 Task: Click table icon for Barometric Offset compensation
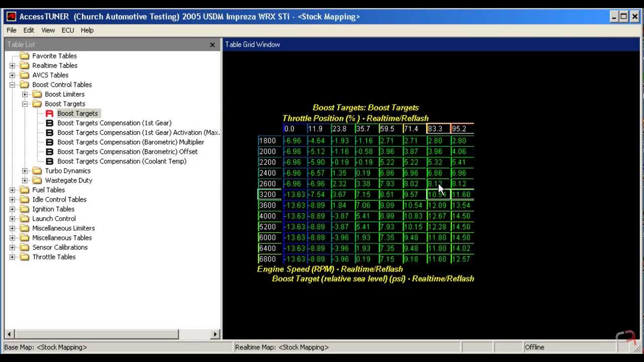coord(49,152)
